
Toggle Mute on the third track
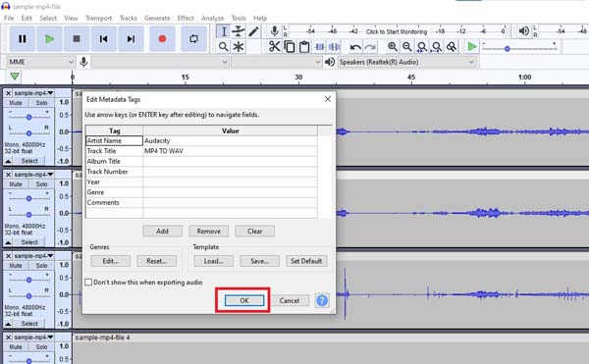tap(16, 265)
